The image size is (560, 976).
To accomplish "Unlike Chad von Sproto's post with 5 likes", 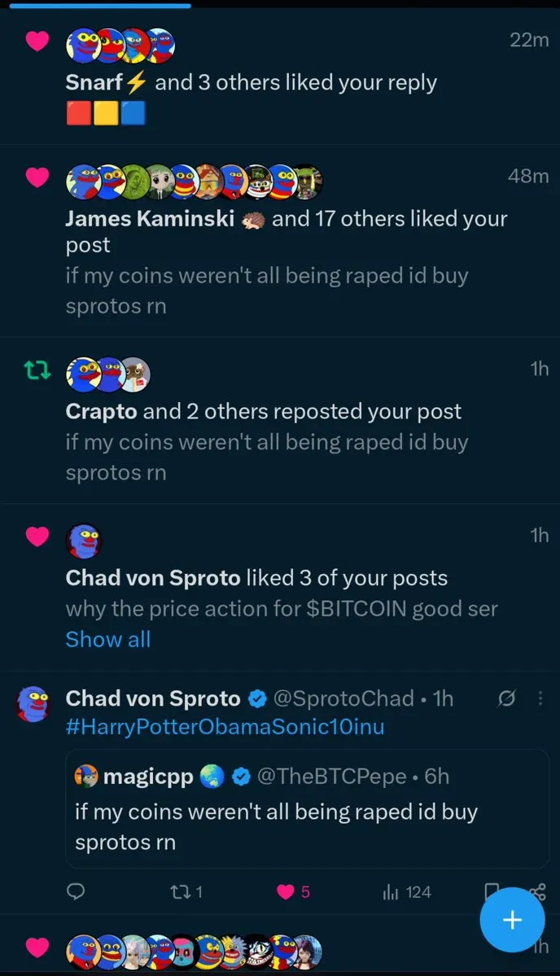I will [x=293, y=892].
